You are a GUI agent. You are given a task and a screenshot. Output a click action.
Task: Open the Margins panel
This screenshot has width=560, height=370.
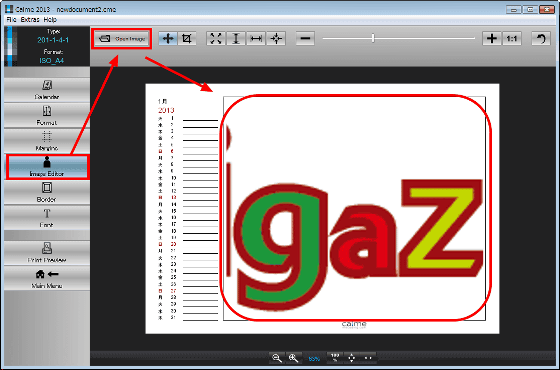(47, 141)
